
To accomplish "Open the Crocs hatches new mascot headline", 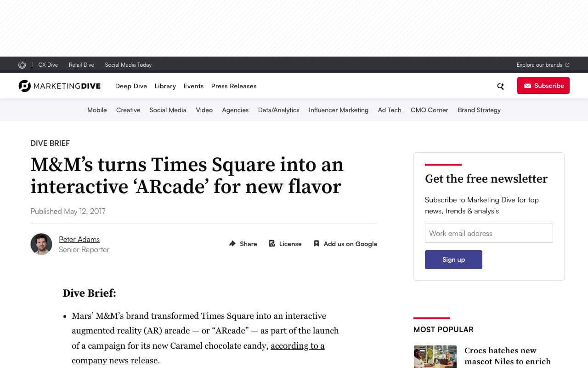I will point(508,356).
